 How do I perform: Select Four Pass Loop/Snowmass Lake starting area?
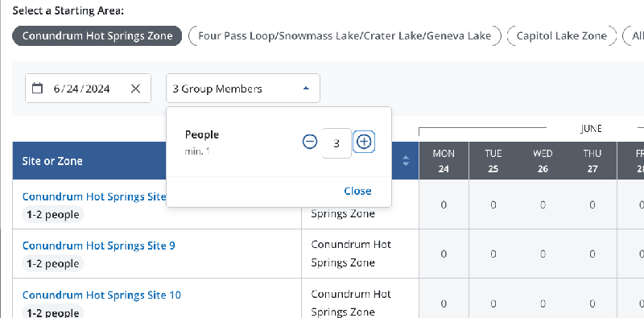(345, 35)
